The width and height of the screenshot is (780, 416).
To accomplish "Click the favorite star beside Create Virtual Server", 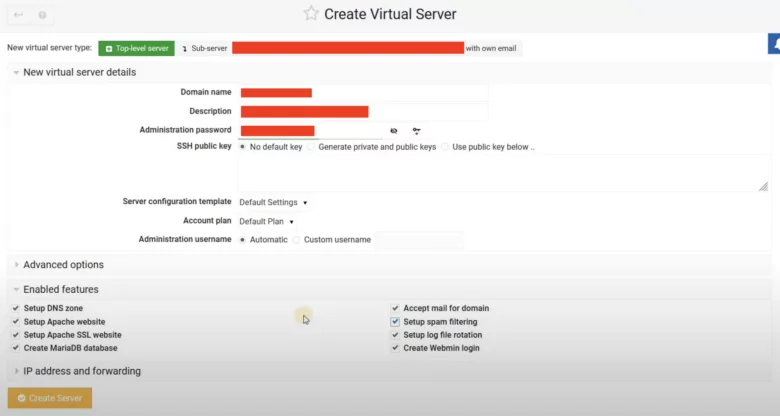I will tap(311, 14).
